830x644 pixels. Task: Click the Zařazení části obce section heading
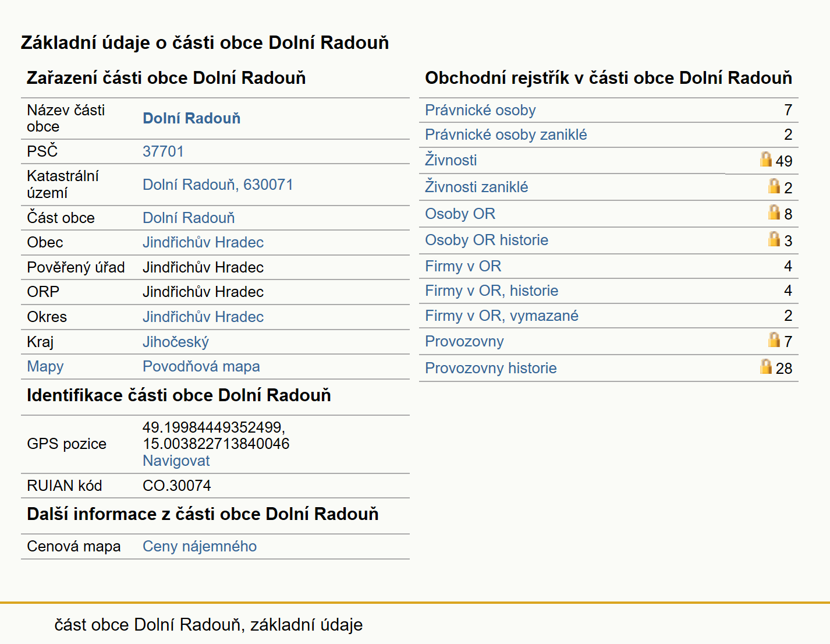tap(166, 78)
